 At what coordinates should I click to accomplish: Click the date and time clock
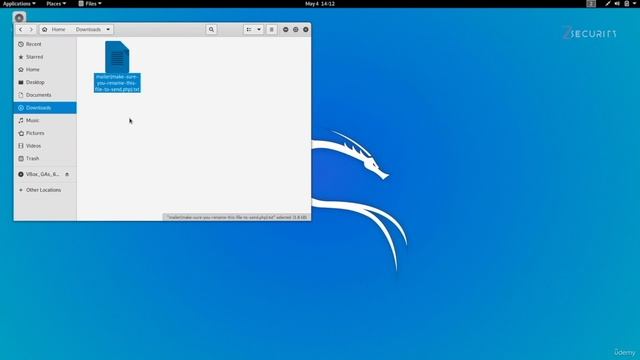[x=320, y=4]
